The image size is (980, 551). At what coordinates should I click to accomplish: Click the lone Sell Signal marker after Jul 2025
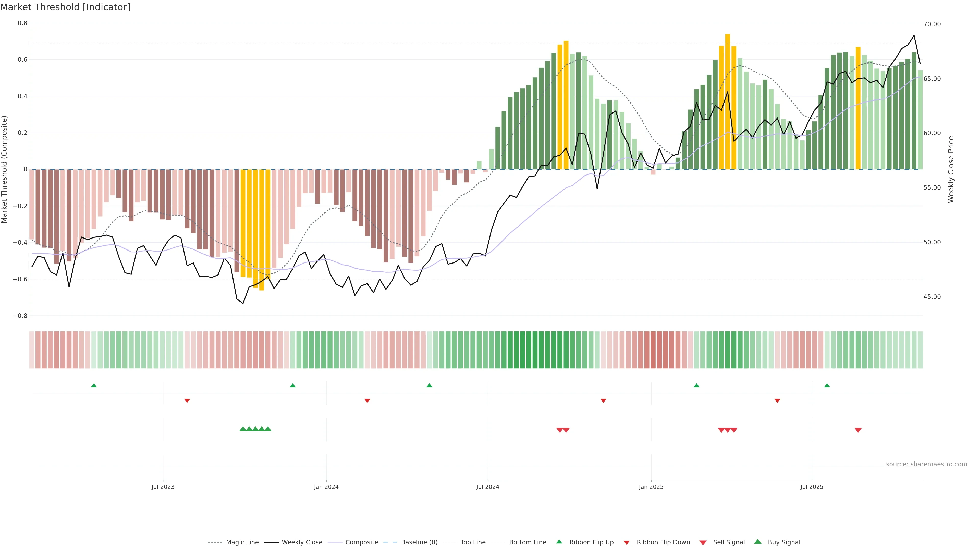pyautogui.click(x=858, y=430)
